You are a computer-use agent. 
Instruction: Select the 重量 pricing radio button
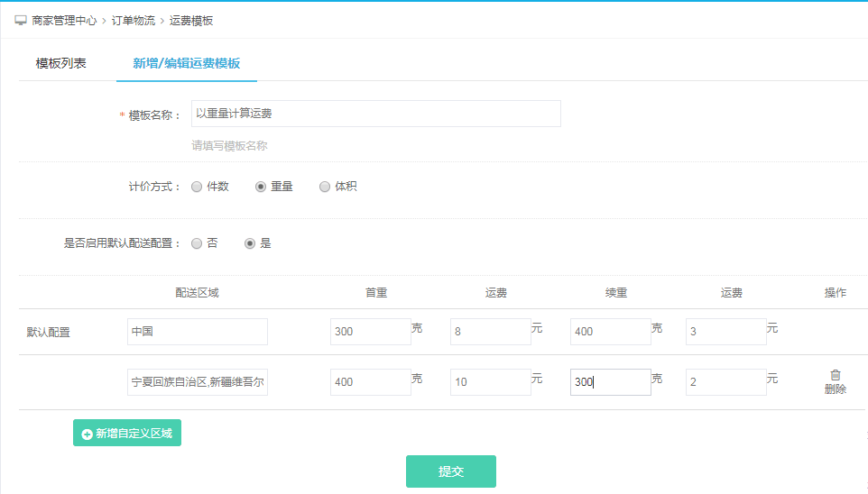[261, 187]
